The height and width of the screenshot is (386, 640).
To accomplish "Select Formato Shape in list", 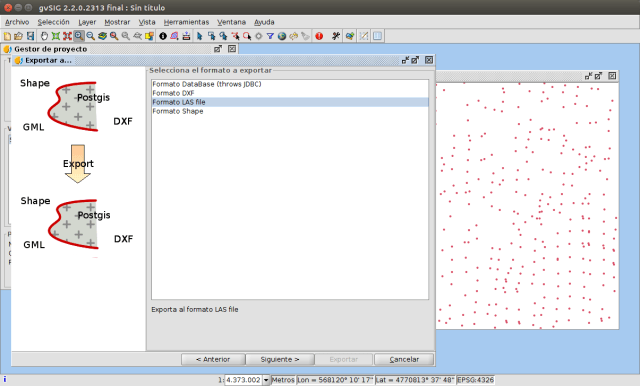I will [x=290, y=111].
